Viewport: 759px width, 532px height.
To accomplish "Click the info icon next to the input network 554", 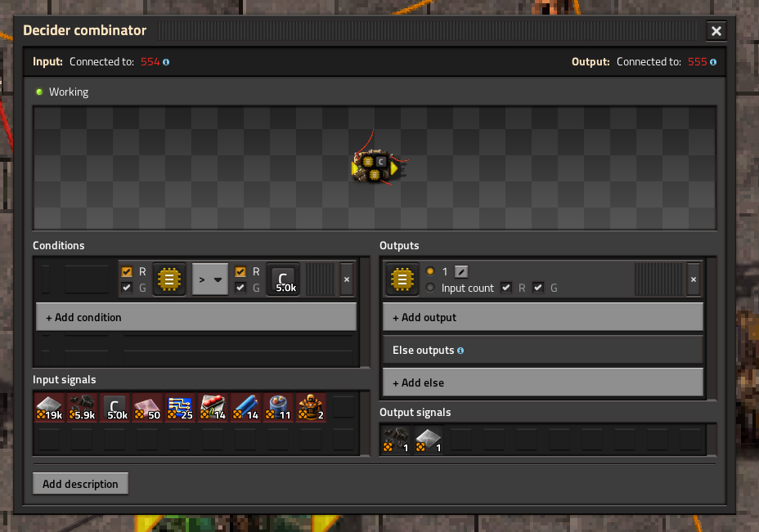I will coord(166,62).
